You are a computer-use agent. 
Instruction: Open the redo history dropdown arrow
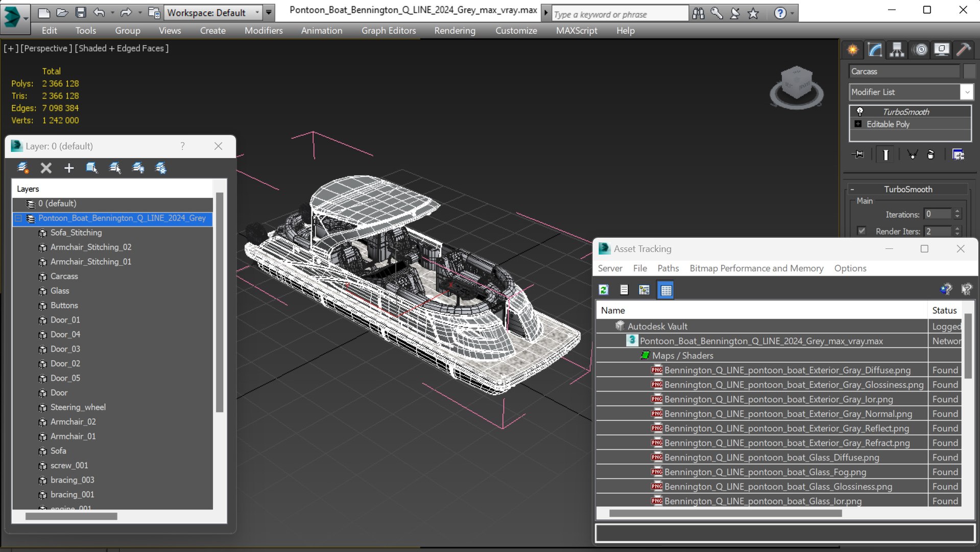(x=139, y=12)
